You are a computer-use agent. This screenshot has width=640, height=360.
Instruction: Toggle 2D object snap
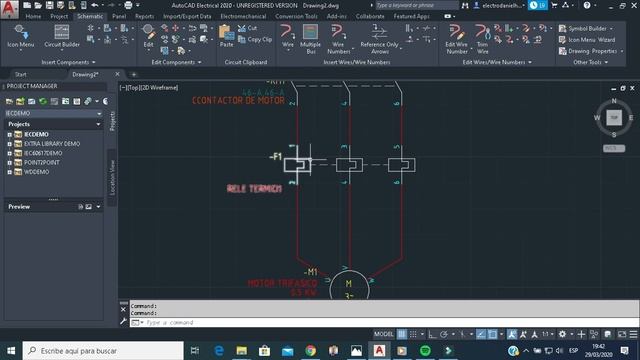click(x=493, y=334)
